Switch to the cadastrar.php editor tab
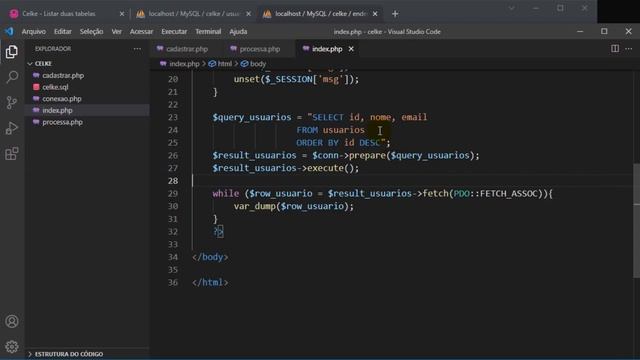The image size is (640, 360). point(187,49)
